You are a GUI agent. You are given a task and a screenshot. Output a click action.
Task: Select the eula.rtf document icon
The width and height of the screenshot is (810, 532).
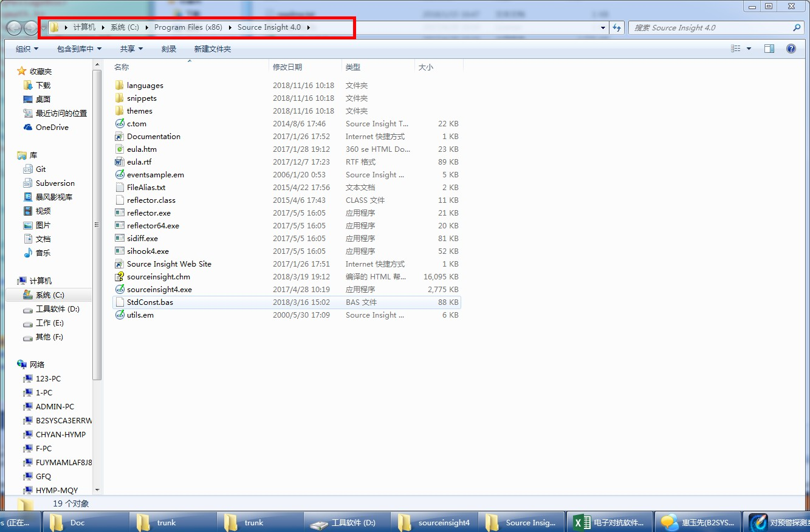pos(120,162)
